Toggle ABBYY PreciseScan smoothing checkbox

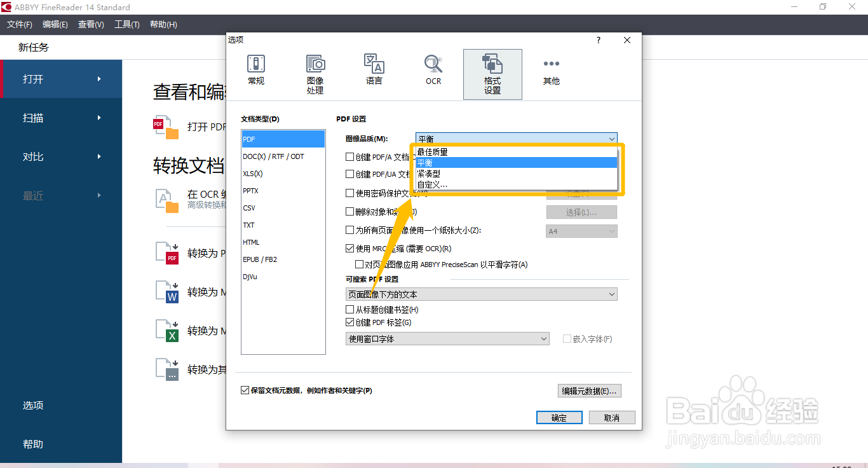358,265
